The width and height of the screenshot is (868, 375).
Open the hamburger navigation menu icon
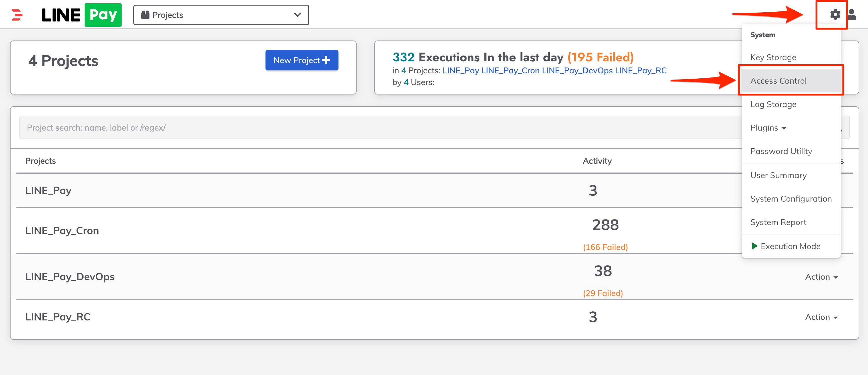click(17, 15)
